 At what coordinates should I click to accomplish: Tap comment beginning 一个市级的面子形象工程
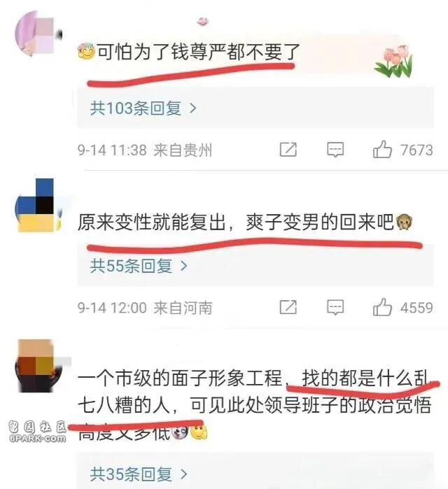254,405
